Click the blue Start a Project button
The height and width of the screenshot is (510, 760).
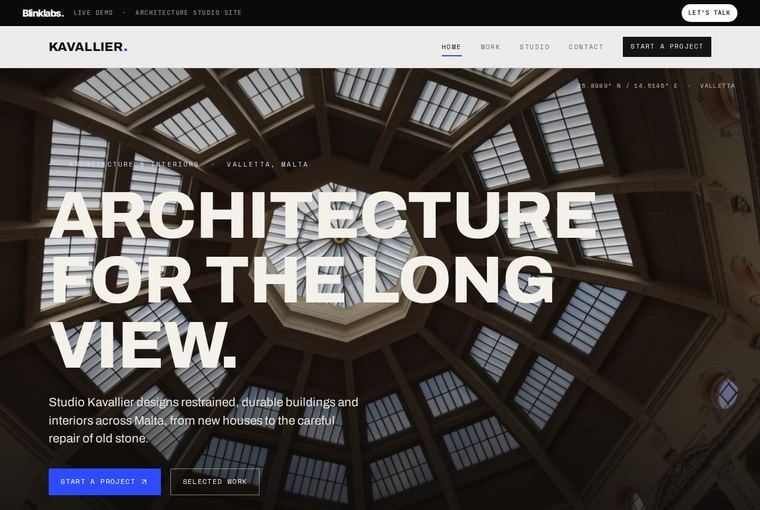(105, 481)
